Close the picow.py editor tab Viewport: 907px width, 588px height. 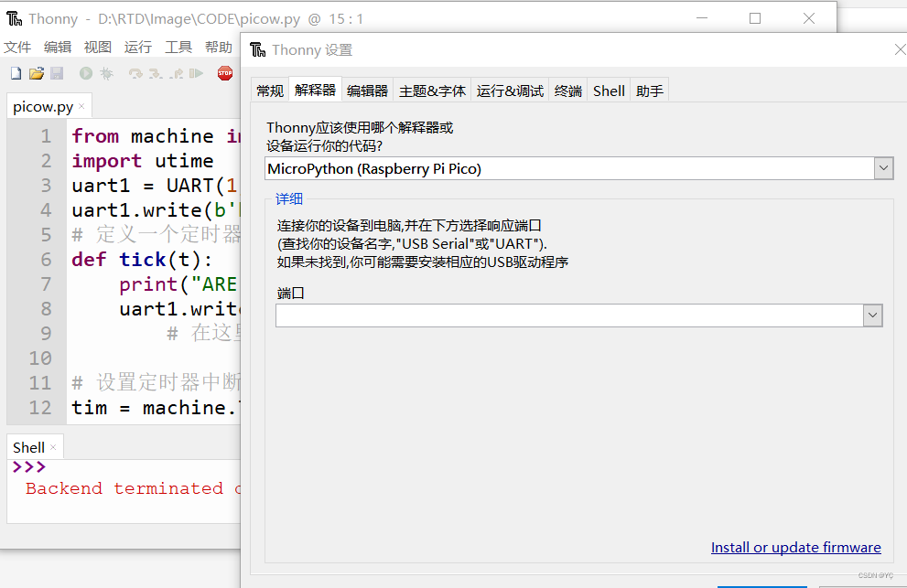coord(81,106)
